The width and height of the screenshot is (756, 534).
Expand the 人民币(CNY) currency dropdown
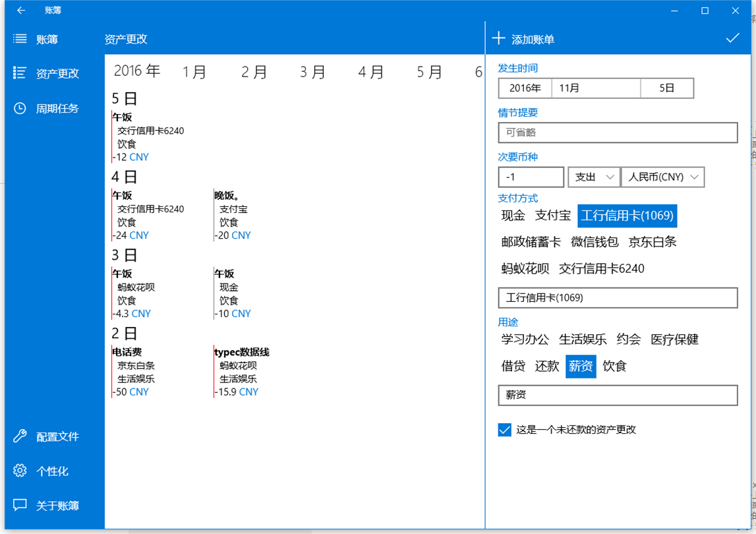tap(663, 177)
